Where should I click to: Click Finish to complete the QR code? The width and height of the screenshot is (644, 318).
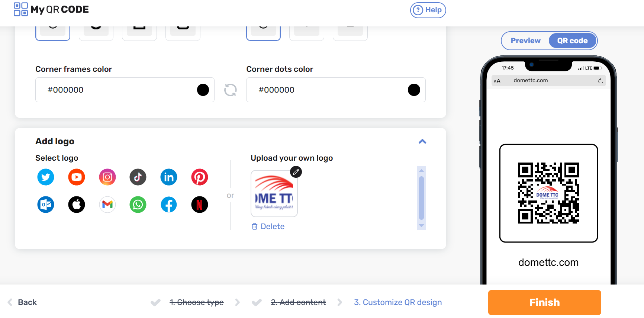pos(544,302)
